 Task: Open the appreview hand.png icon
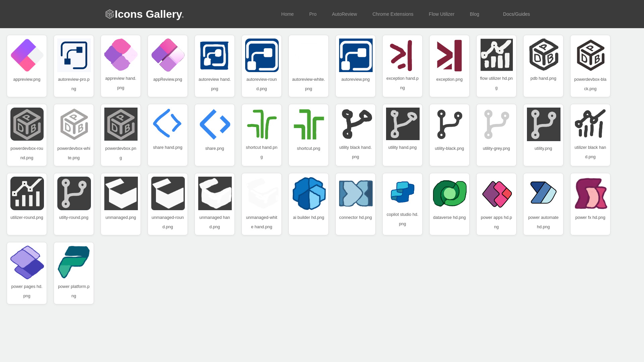[121, 55]
